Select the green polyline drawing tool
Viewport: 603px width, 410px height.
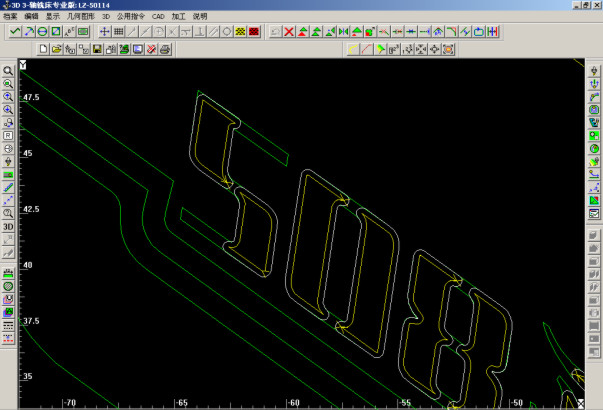(15, 32)
